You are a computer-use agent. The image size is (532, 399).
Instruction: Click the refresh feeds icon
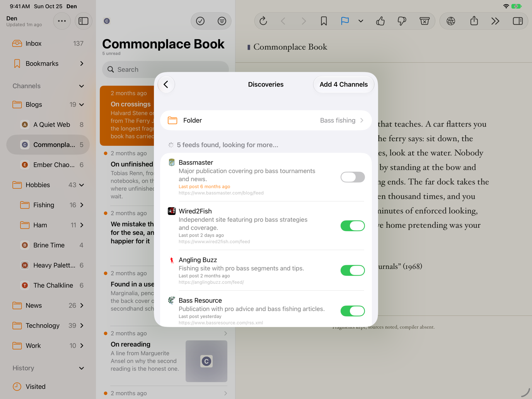click(263, 21)
